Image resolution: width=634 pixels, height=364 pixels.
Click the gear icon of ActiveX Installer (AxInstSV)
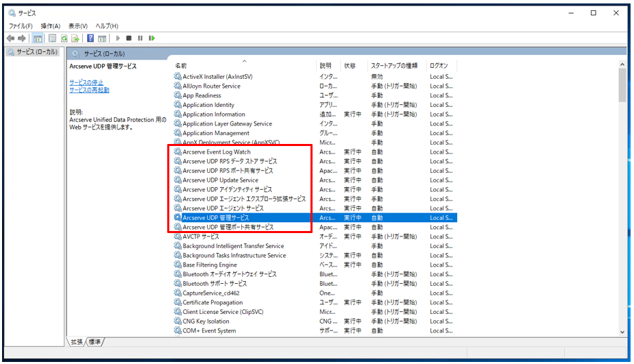(178, 76)
